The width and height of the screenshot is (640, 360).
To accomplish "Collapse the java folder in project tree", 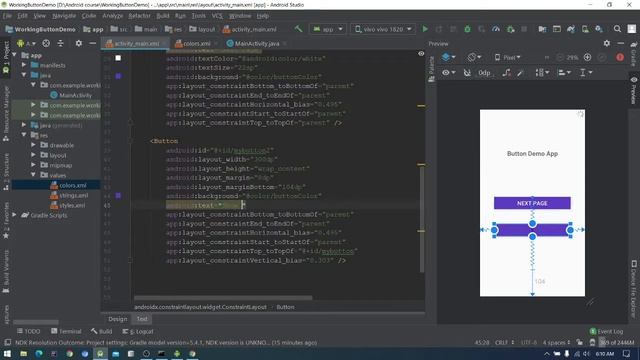I will 24,75.
